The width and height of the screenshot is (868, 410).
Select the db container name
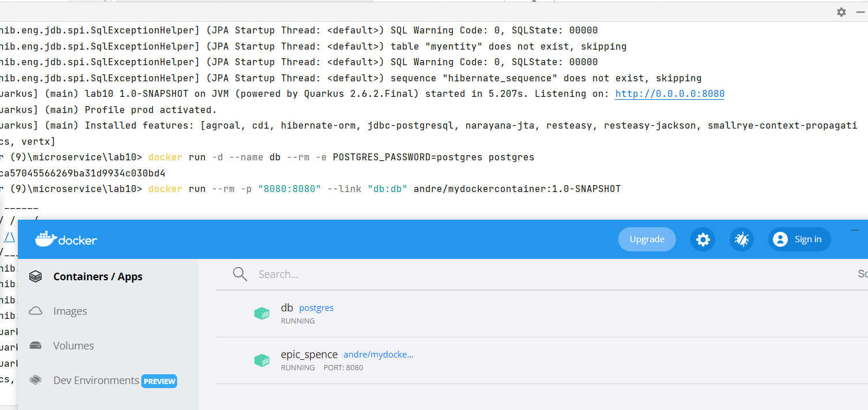[287, 308]
